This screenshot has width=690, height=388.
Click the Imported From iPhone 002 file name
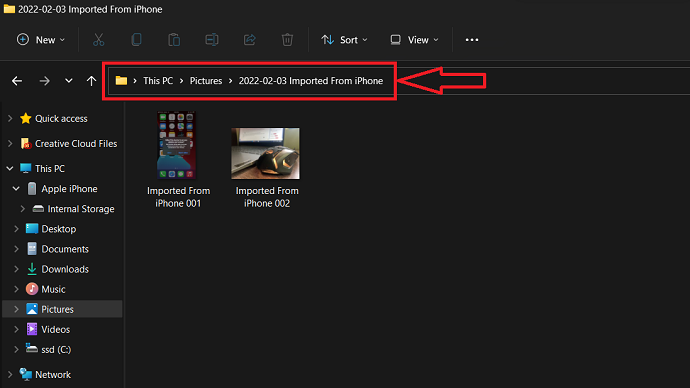267,197
